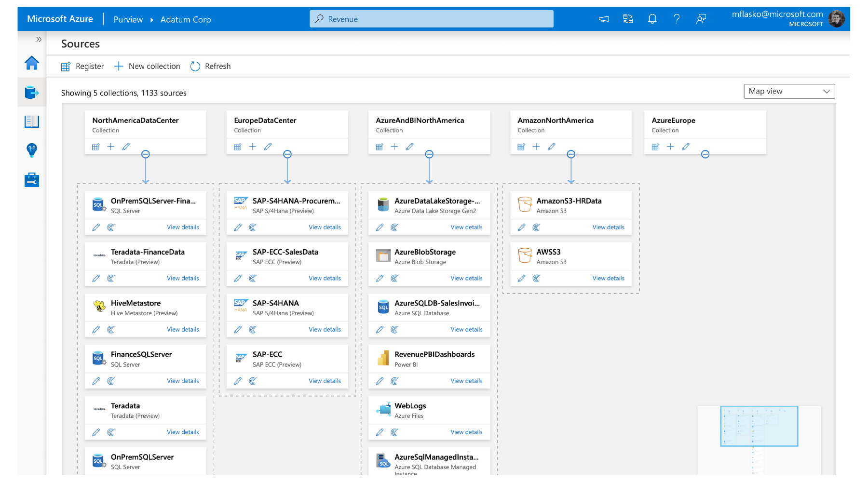The image size is (868, 482).
Task: Open the Sources data map sidebar icon
Action: click(x=32, y=92)
